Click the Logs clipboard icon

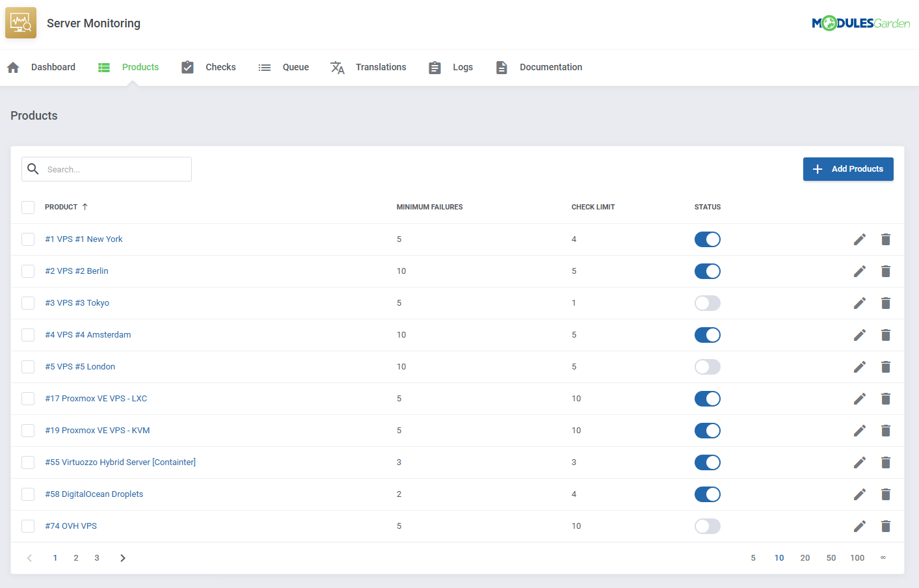[x=434, y=67]
